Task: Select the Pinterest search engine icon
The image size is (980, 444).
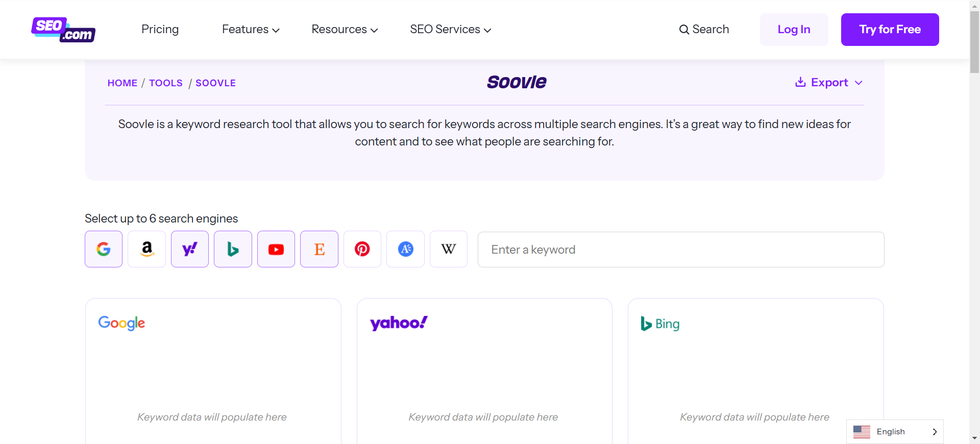Action: pyautogui.click(x=362, y=249)
